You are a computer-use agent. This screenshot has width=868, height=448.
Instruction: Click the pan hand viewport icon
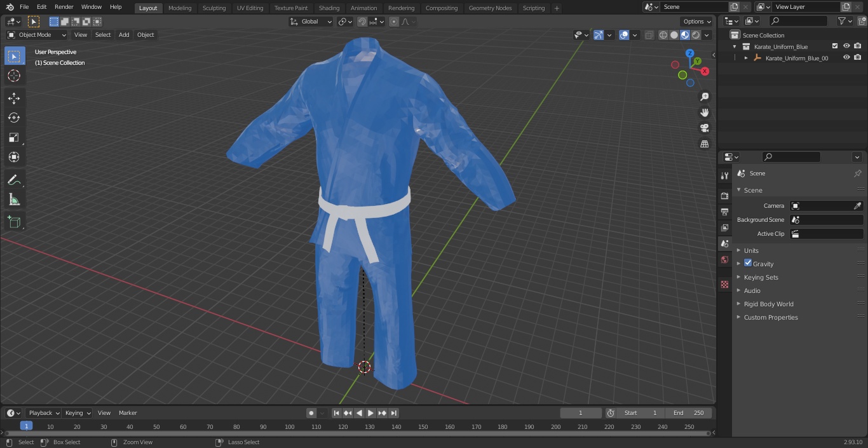pyautogui.click(x=704, y=112)
